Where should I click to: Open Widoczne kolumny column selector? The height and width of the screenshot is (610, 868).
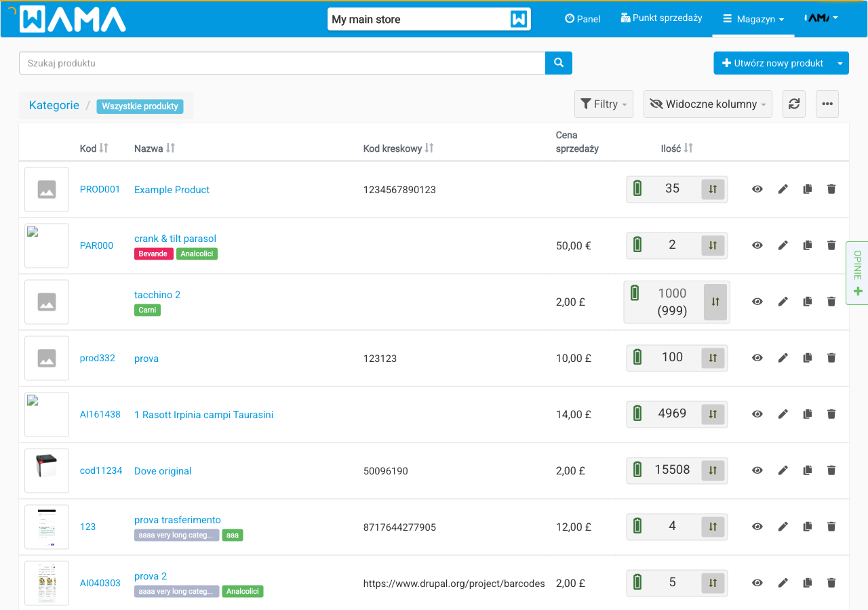(x=707, y=104)
